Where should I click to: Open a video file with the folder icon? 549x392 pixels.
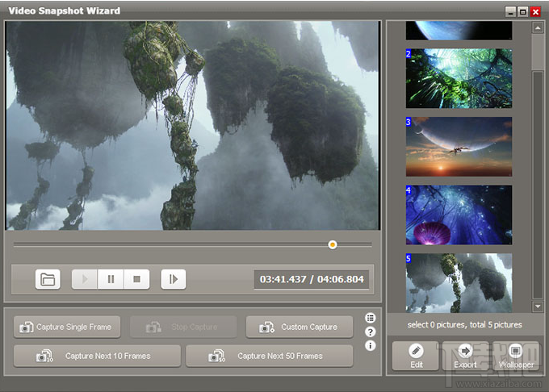[48, 279]
